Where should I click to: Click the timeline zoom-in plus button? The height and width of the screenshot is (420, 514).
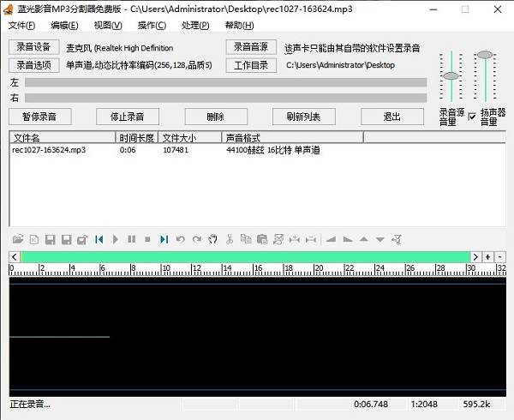click(487, 256)
